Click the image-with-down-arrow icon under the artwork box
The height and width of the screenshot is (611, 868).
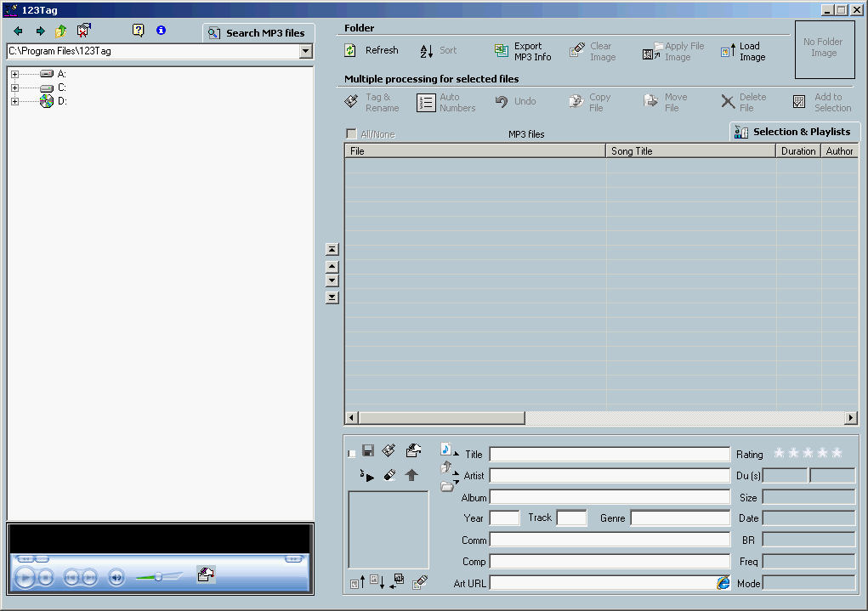coord(377,581)
